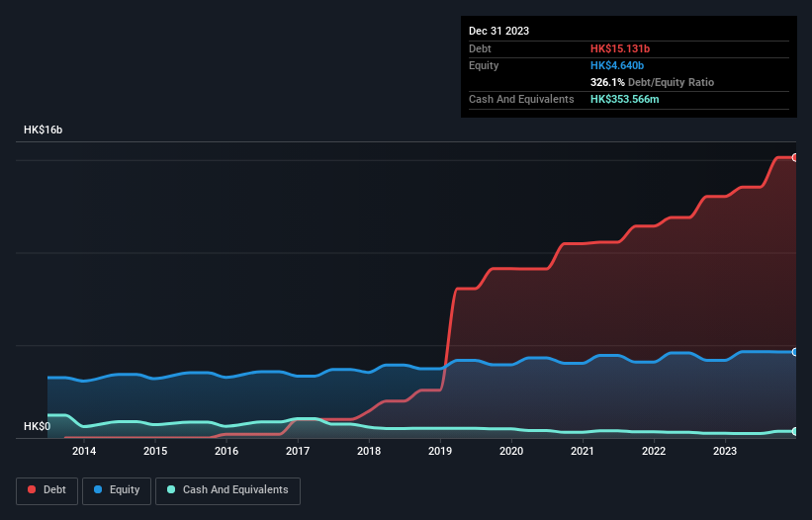Click the Cash And Equivalents tooltip label
812x520 pixels.
pyautogui.click(x=521, y=99)
